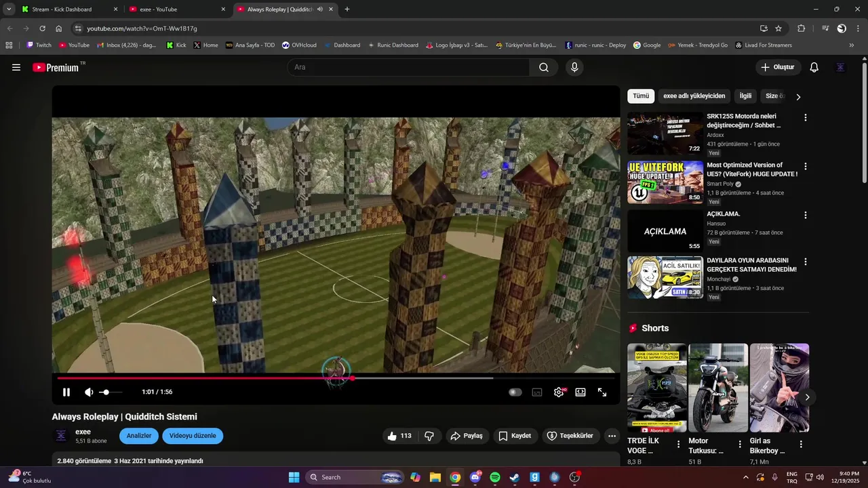Toggle subtitles with the captions icon
Screen dimensions: 868x488
click(537, 392)
